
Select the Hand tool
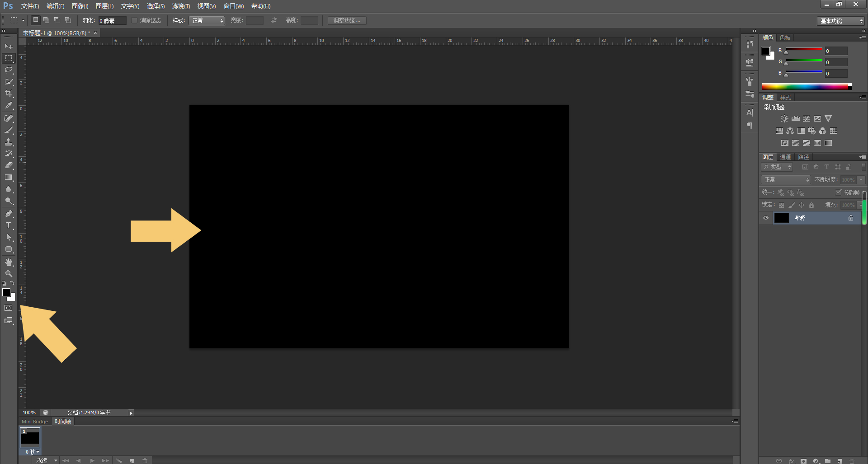tap(9, 262)
